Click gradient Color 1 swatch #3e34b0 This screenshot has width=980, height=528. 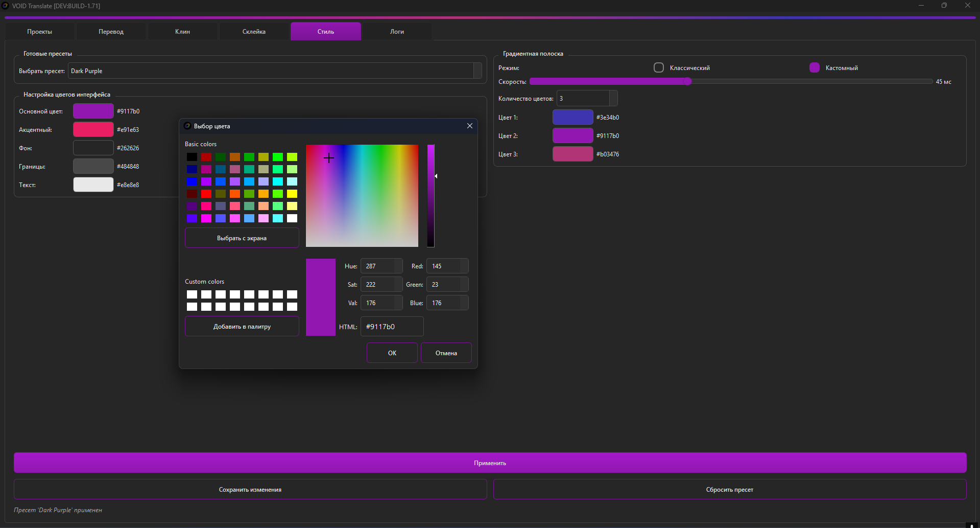coord(572,118)
